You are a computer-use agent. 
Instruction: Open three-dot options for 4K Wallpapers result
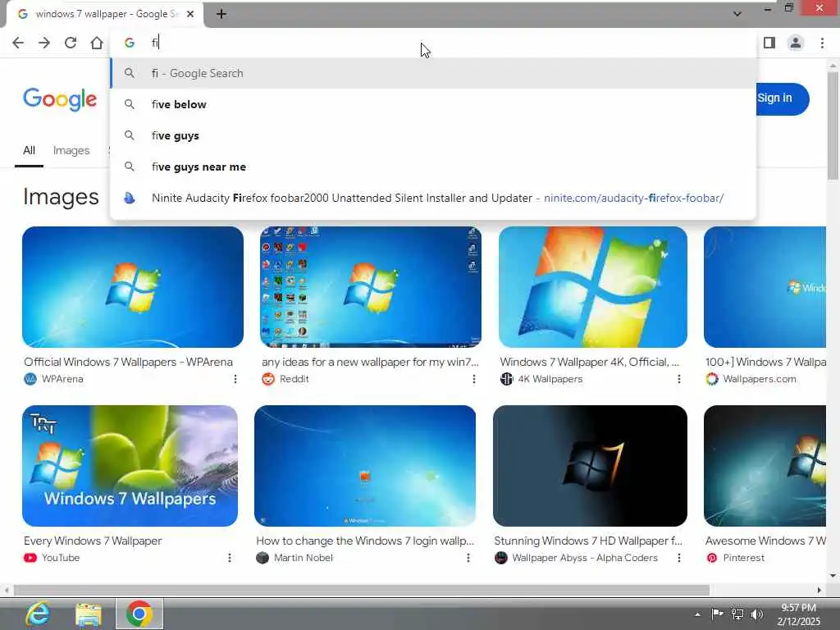click(x=678, y=379)
